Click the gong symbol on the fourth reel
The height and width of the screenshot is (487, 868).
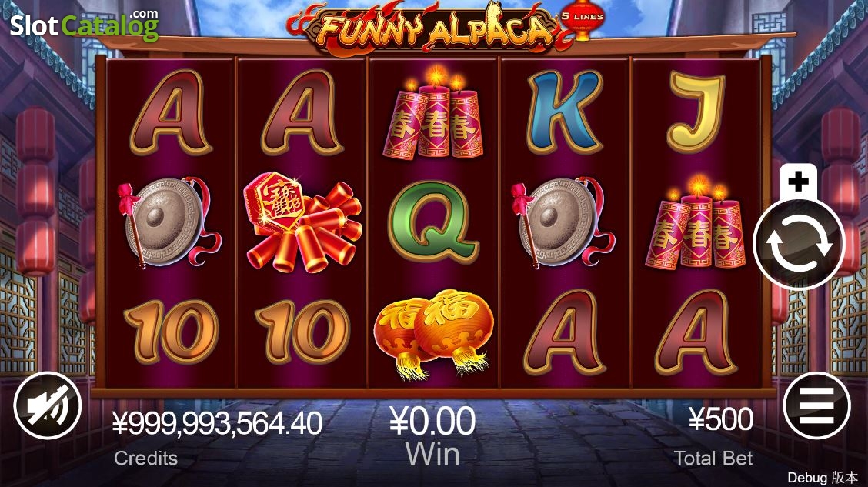tap(563, 222)
